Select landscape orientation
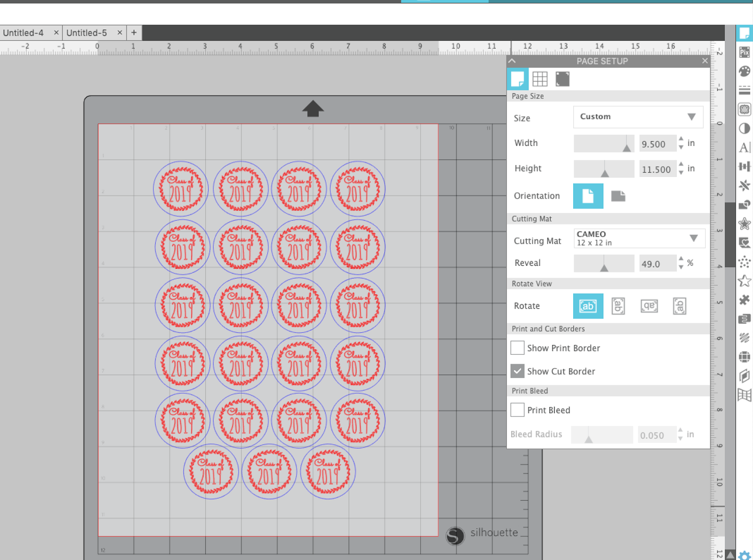The height and width of the screenshot is (560, 753). click(618, 196)
